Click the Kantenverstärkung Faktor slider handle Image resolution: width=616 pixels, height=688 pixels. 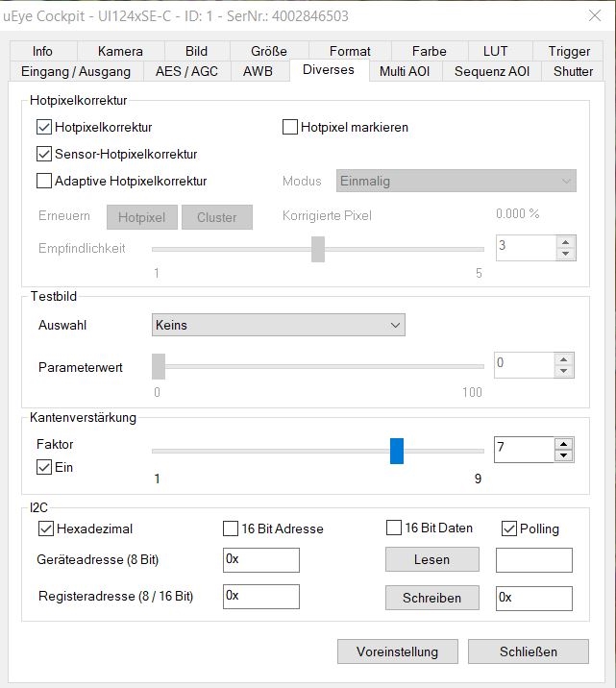[x=397, y=450]
